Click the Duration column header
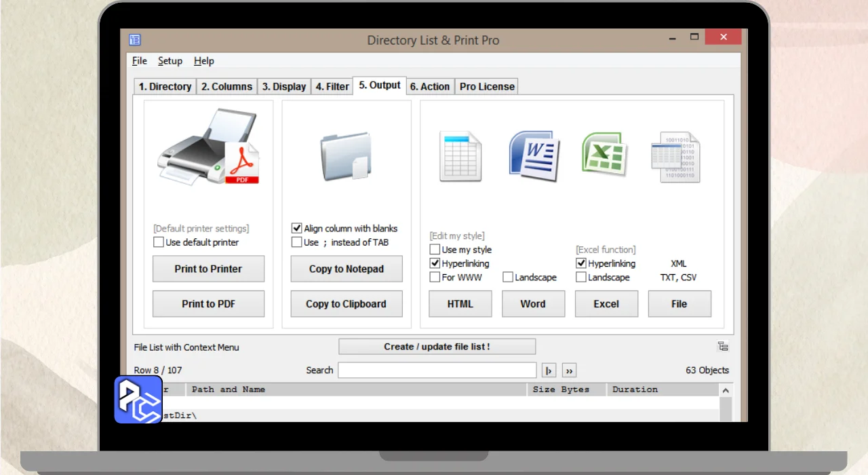The height and width of the screenshot is (475, 868). point(662,389)
